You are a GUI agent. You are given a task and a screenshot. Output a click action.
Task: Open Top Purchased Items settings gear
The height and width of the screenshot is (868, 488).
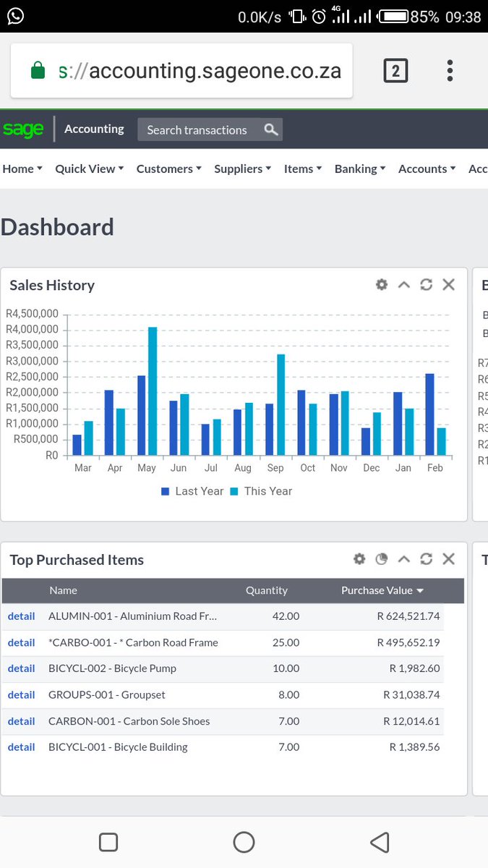point(359,558)
